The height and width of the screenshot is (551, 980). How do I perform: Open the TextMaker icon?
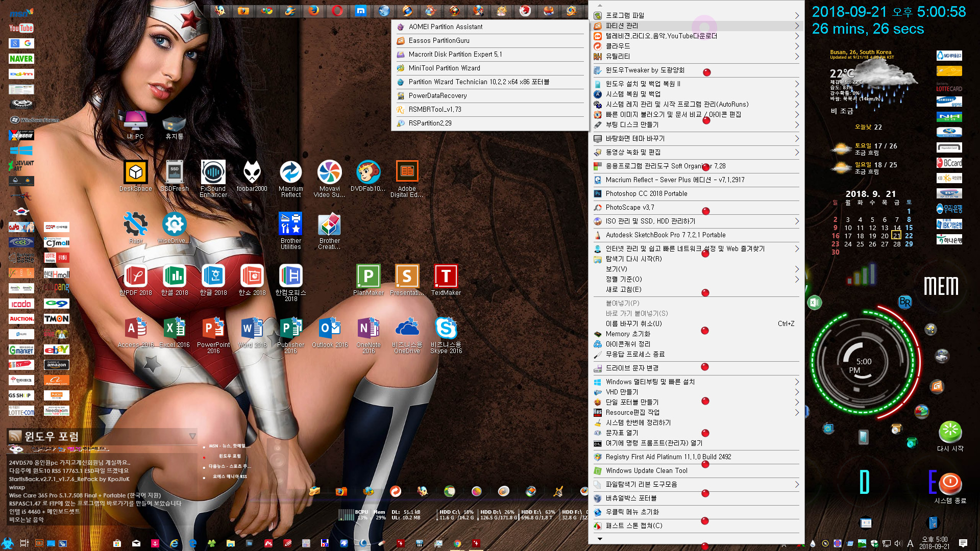(x=446, y=280)
